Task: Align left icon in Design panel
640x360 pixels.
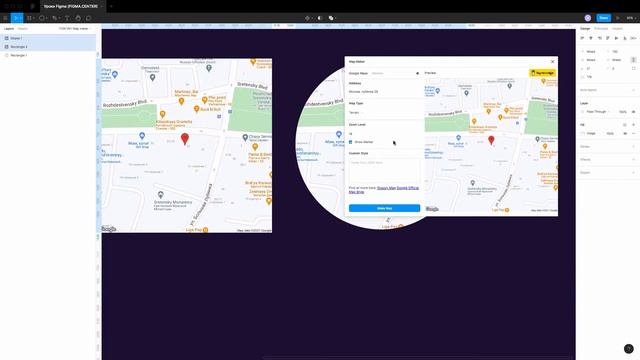Action: [582, 38]
